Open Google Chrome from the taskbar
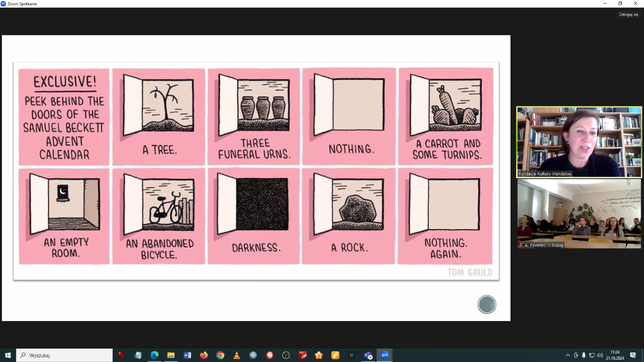The image size is (644, 362). (x=220, y=355)
